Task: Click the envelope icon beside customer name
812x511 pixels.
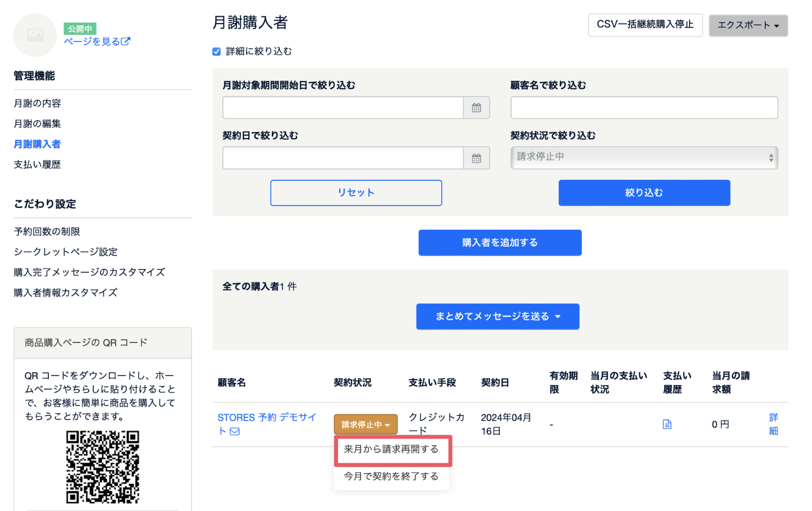Action: (235, 431)
